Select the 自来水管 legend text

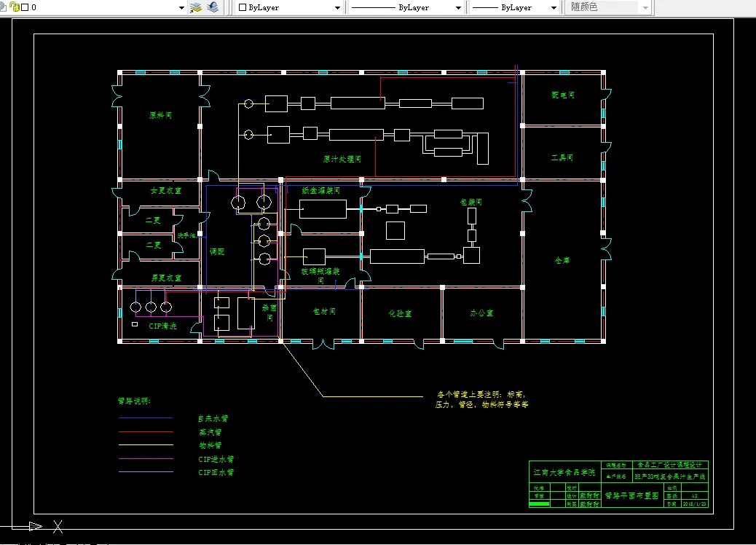pyautogui.click(x=213, y=419)
